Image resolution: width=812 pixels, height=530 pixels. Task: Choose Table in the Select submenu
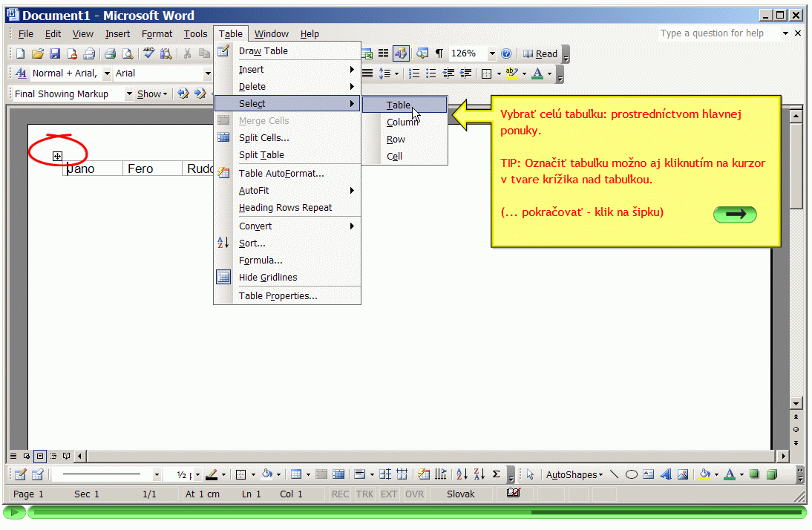404,105
